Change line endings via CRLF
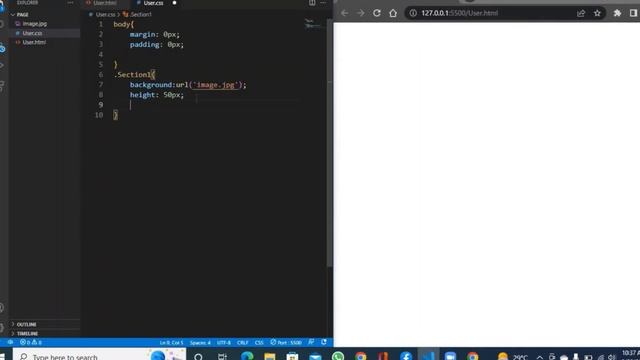 [242, 342]
